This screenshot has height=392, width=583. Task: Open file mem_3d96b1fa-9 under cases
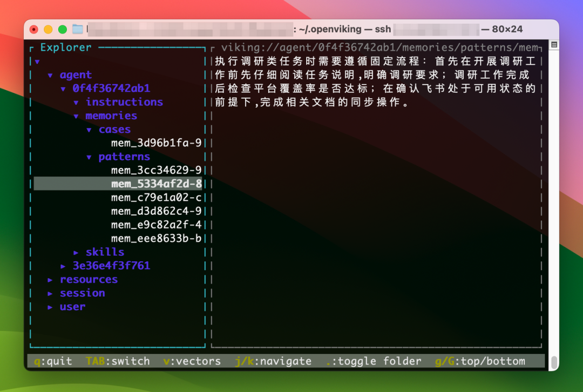(x=156, y=143)
